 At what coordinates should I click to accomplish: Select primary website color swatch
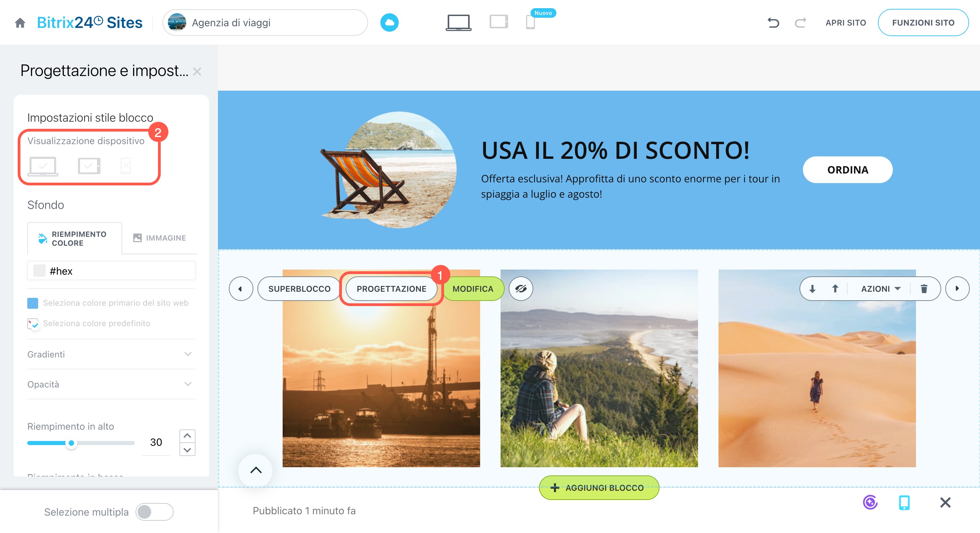point(33,303)
